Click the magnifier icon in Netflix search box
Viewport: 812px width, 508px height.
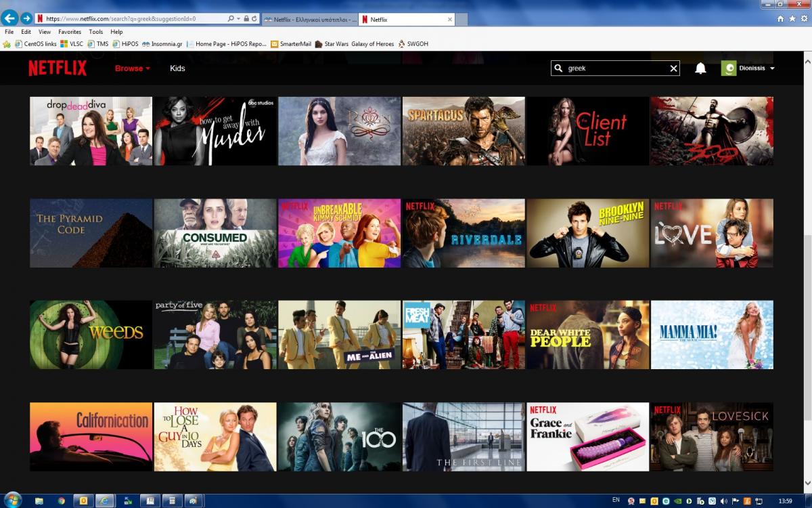click(x=558, y=68)
